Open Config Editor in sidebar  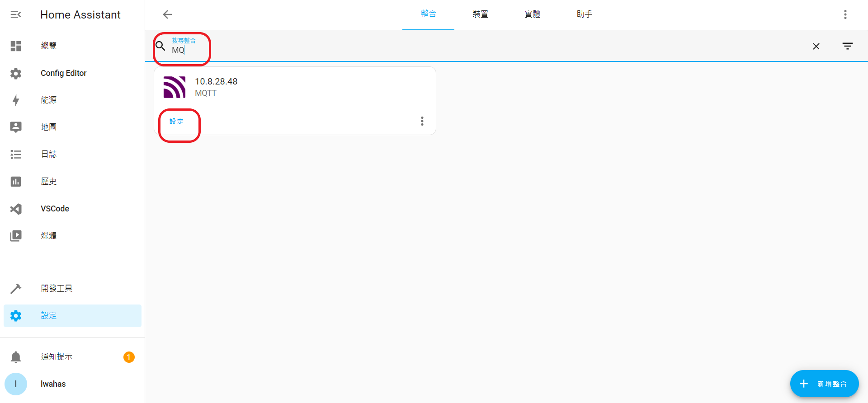pyautogui.click(x=63, y=73)
